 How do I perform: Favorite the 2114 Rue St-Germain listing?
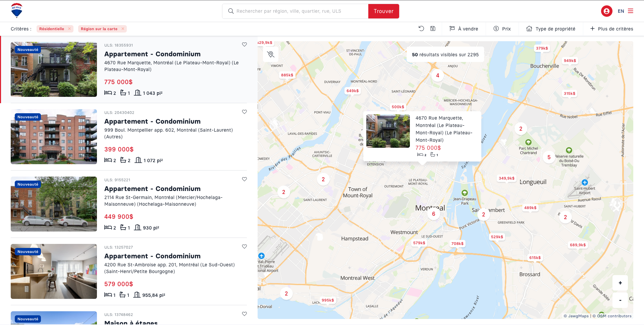pos(245,179)
